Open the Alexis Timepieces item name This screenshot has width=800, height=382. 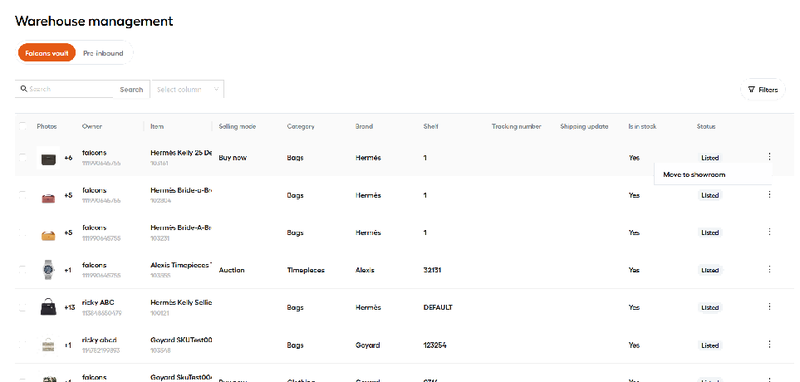click(x=181, y=265)
